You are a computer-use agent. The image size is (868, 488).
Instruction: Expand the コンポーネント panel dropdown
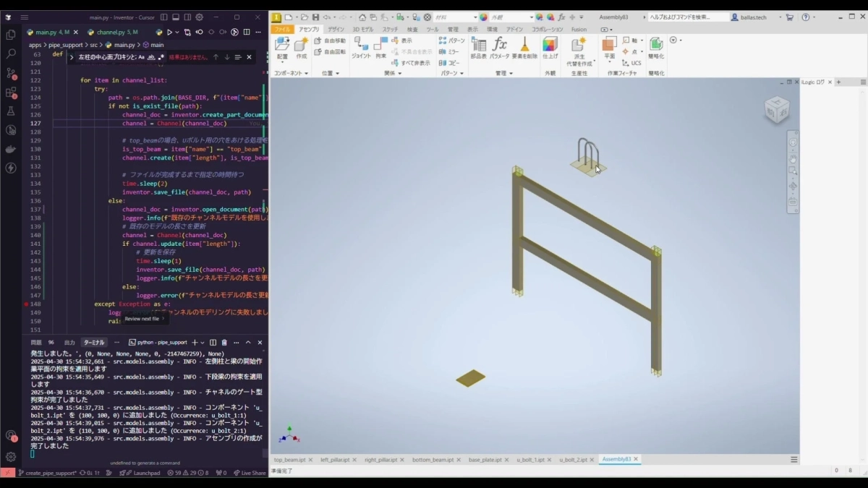pos(307,72)
